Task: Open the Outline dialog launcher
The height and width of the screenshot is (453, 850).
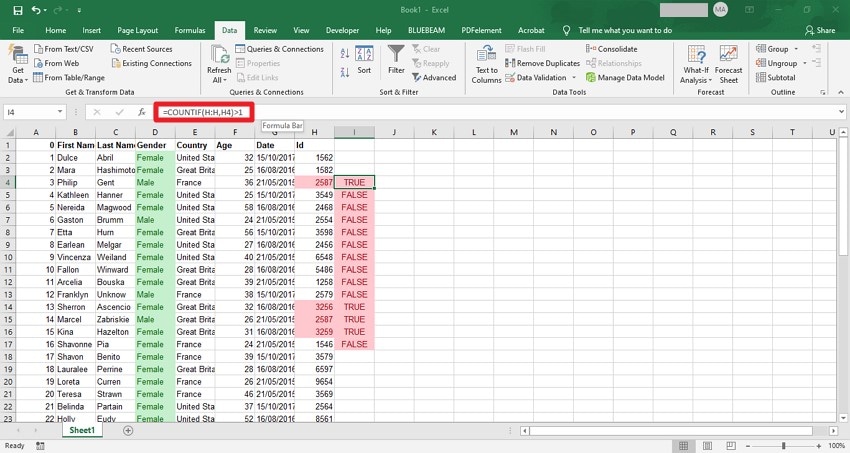Action: (x=823, y=93)
